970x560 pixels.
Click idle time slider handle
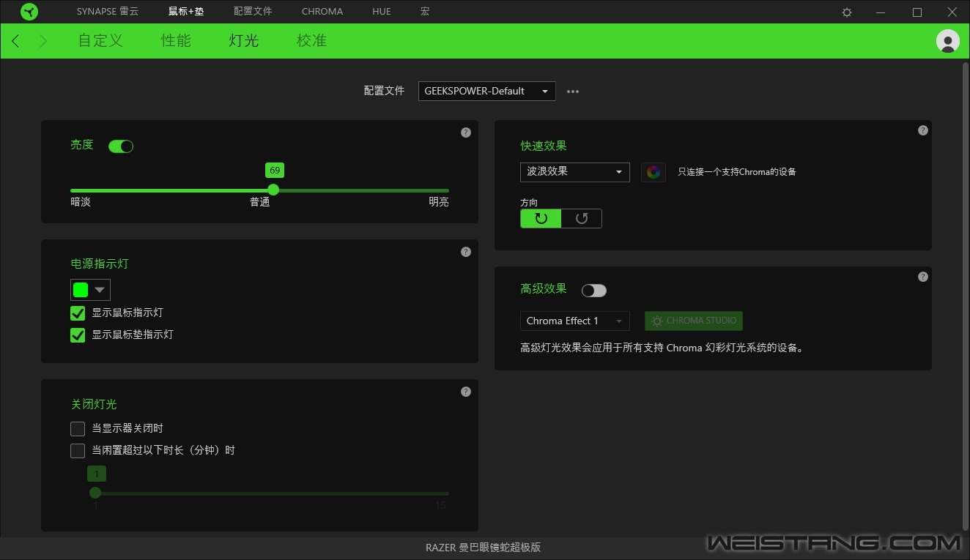[95, 493]
